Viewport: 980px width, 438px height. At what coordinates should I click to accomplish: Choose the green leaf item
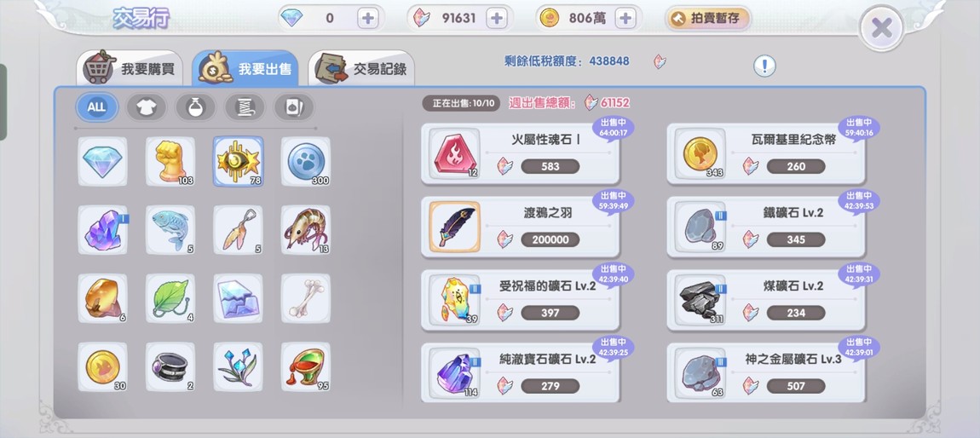(x=170, y=298)
